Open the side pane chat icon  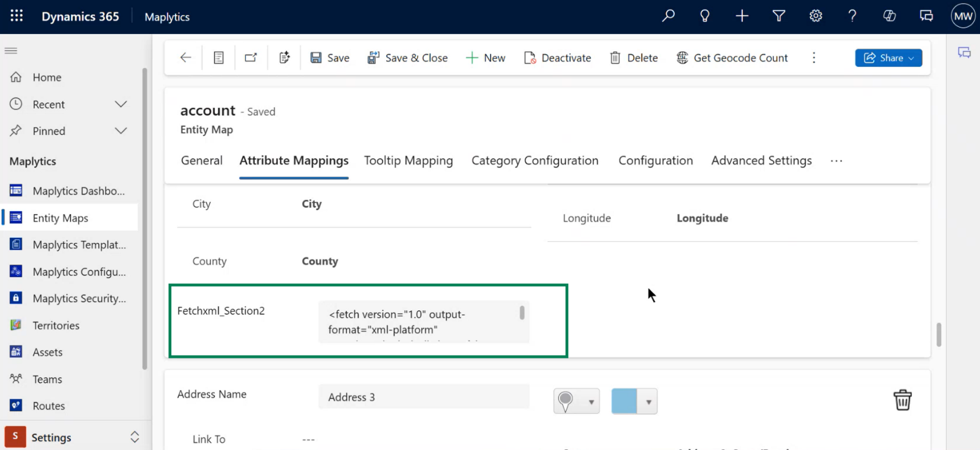(x=964, y=53)
